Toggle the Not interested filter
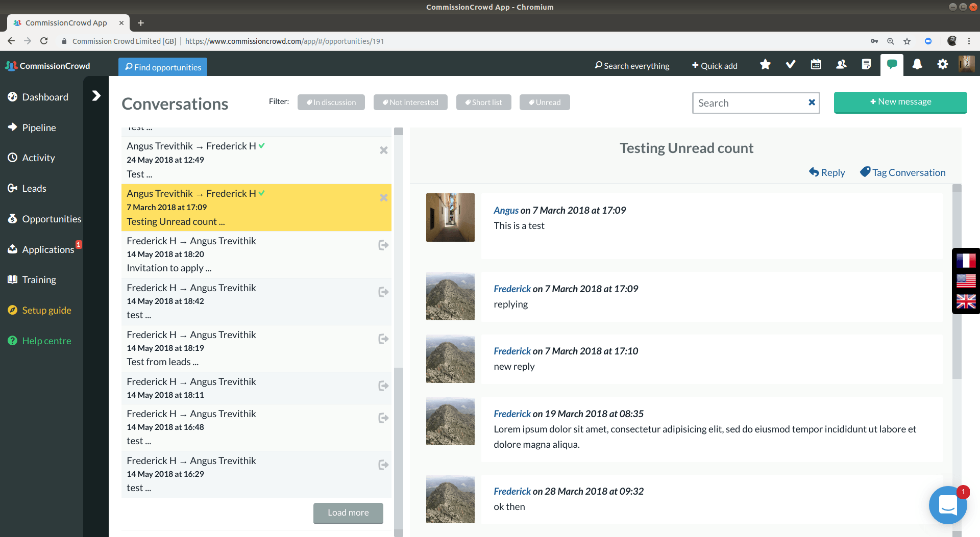 [x=410, y=102]
